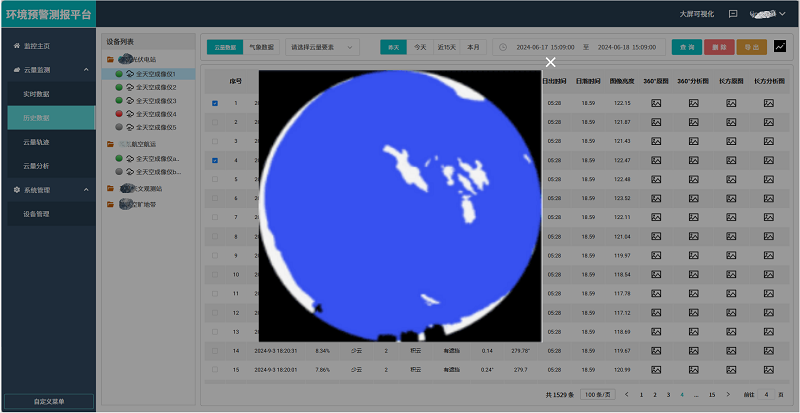800x413 pixels.
Task: Open the trend chart icon beside 导出
Action: [780, 47]
